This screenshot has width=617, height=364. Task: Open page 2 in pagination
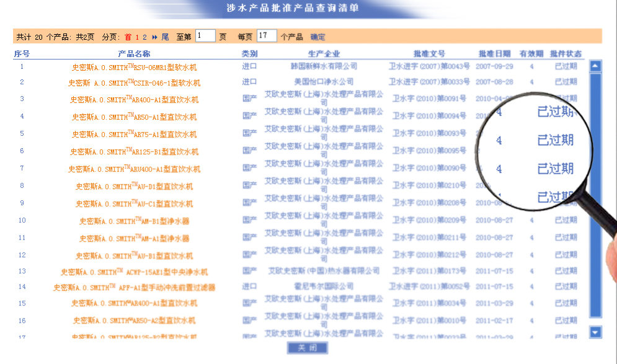[144, 37]
